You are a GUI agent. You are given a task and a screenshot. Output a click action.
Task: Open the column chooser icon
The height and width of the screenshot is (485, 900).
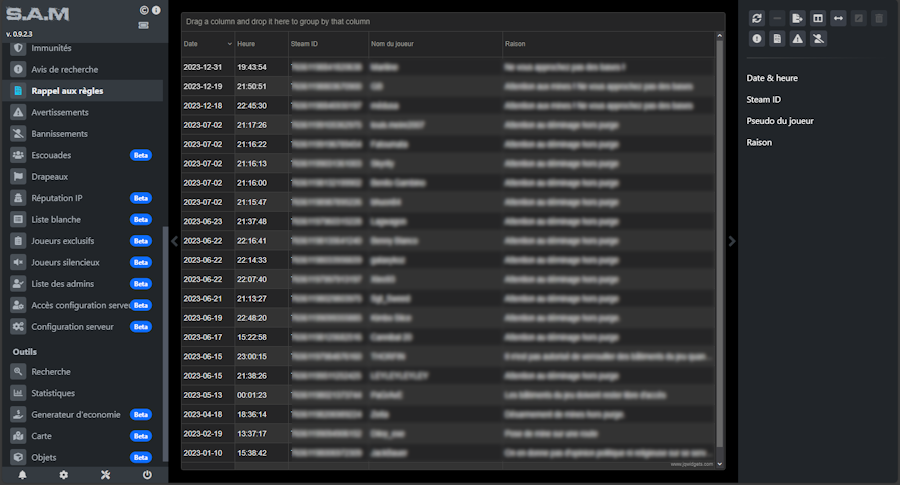(817, 18)
